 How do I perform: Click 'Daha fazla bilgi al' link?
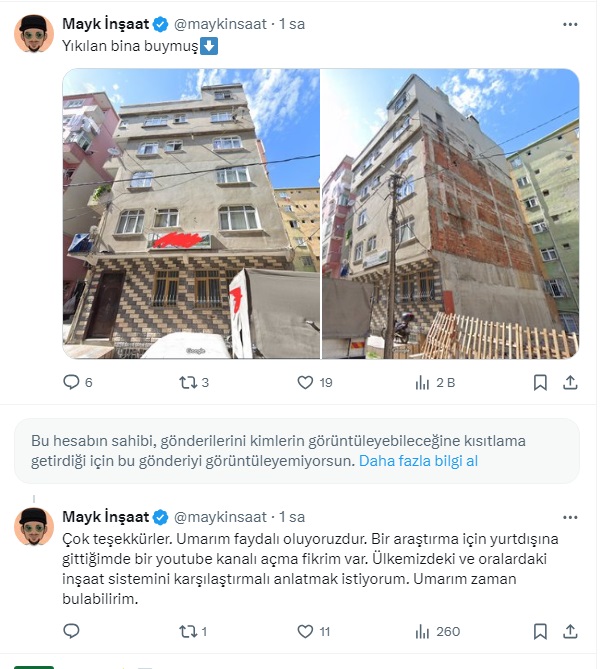point(418,461)
